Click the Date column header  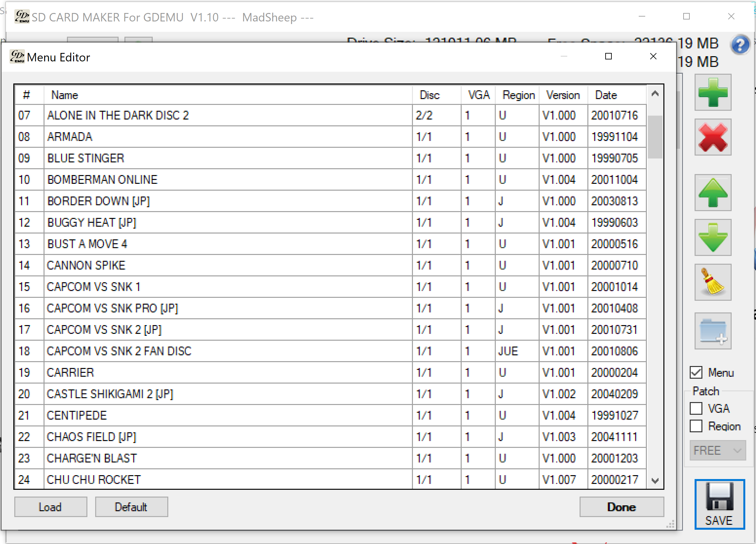(x=617, y=95)
